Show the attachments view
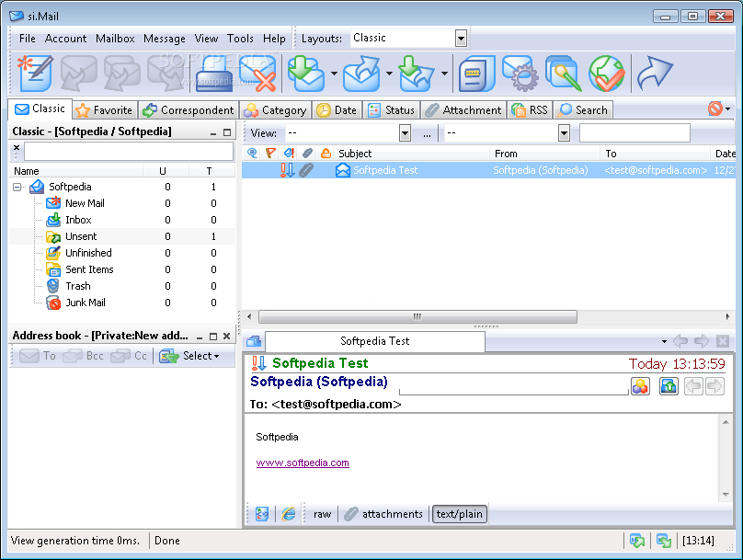This screenshot has width=743, height=560. pos(383,514)
